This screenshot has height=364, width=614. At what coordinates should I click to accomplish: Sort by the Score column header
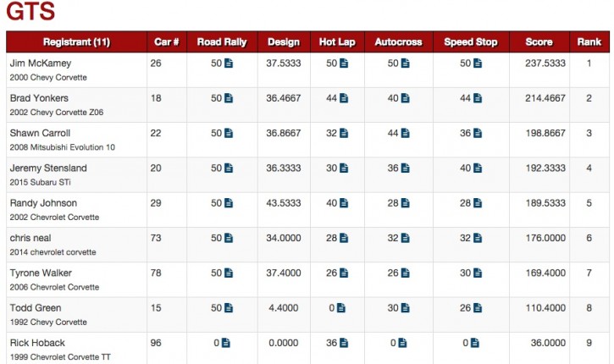[539, 41]
